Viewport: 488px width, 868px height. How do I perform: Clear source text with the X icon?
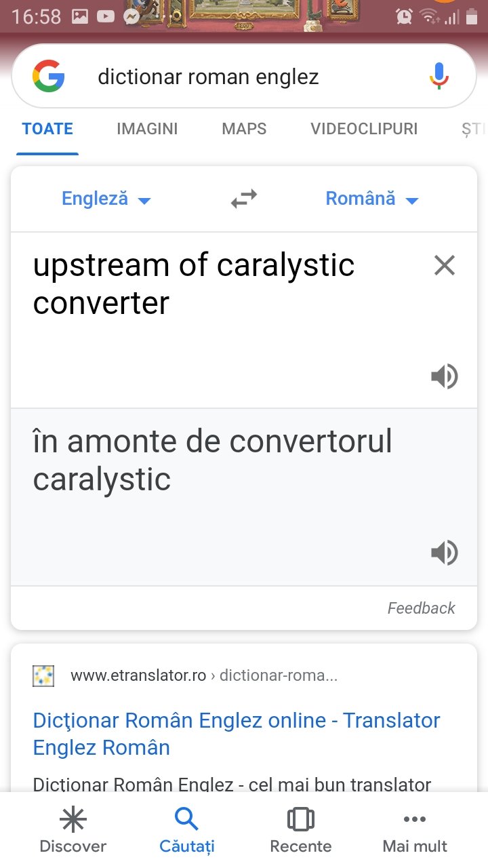coord(445,265)
